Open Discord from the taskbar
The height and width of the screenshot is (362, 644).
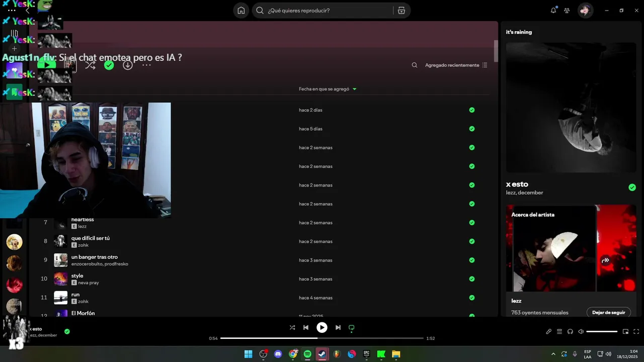[278, 354]
